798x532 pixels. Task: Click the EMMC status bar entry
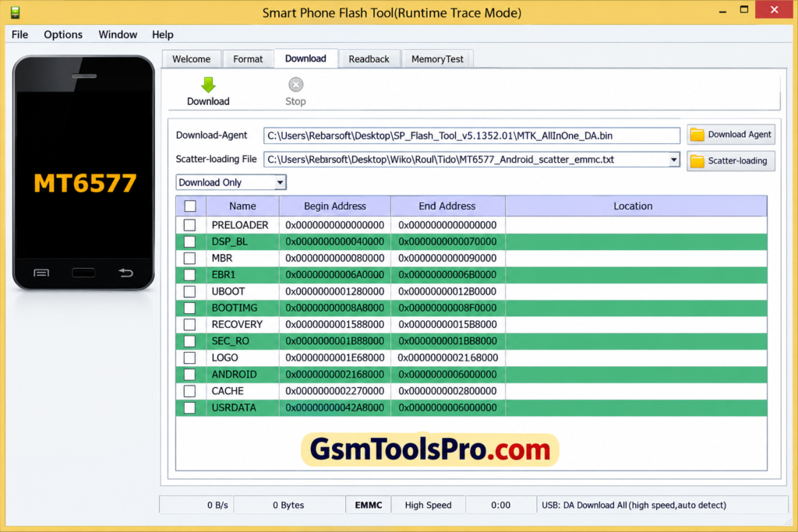tap(369, 505)
